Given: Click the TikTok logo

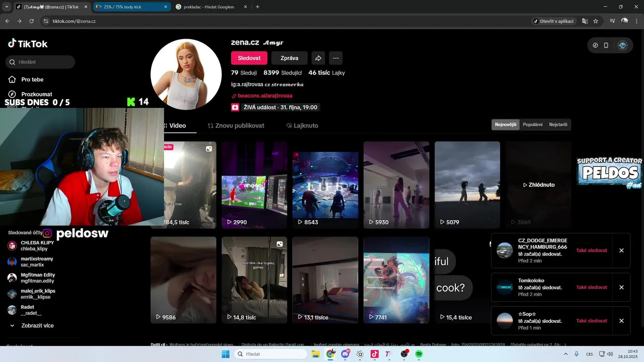Looking at the screenshot, I should click(28, 44).
